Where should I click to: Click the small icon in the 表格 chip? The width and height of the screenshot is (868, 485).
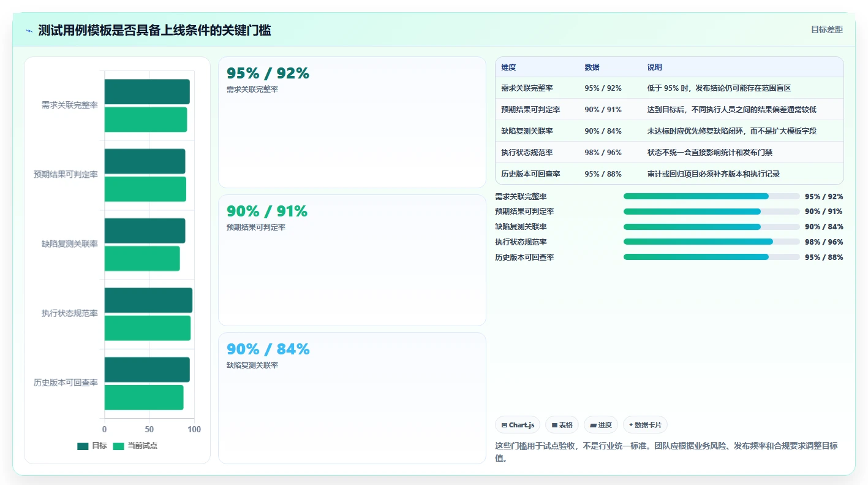(x=554, y=425)
